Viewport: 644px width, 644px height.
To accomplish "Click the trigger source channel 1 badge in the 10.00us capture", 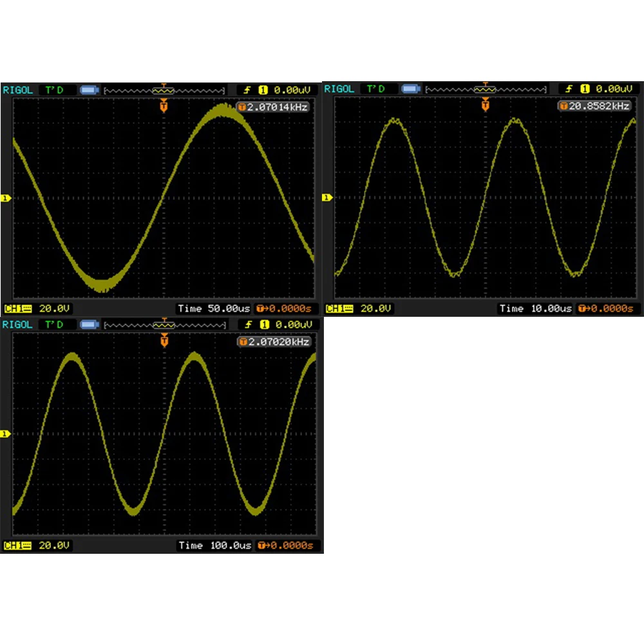I will pyautogui.click(x=585, y=89).
